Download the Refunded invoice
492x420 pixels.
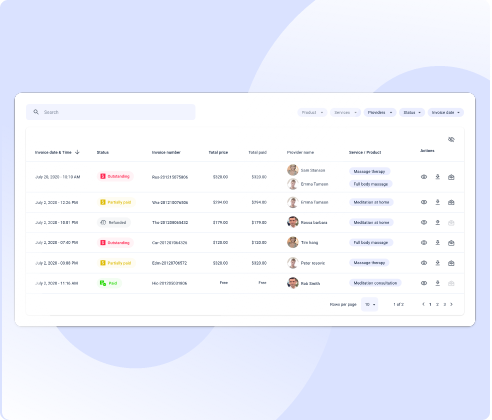[438, 222]
